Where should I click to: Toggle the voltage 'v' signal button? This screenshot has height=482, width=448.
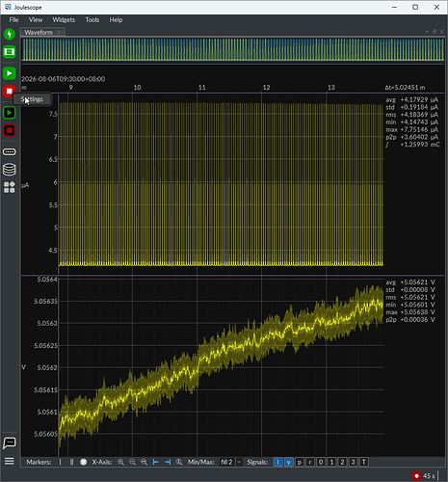(x=289, y=462)
